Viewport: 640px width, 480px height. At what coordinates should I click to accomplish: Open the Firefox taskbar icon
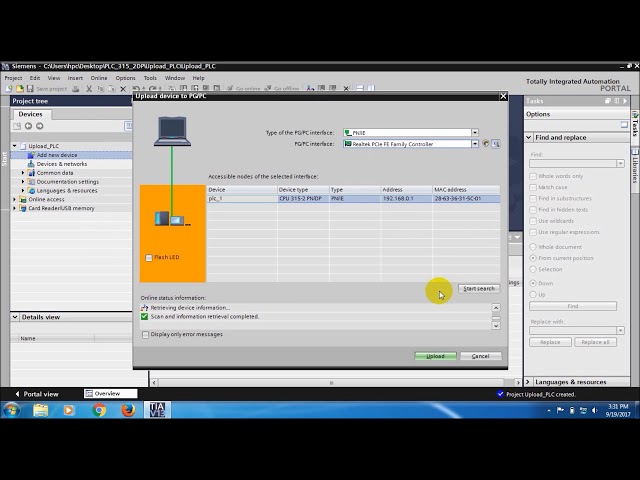coord(128,410)
